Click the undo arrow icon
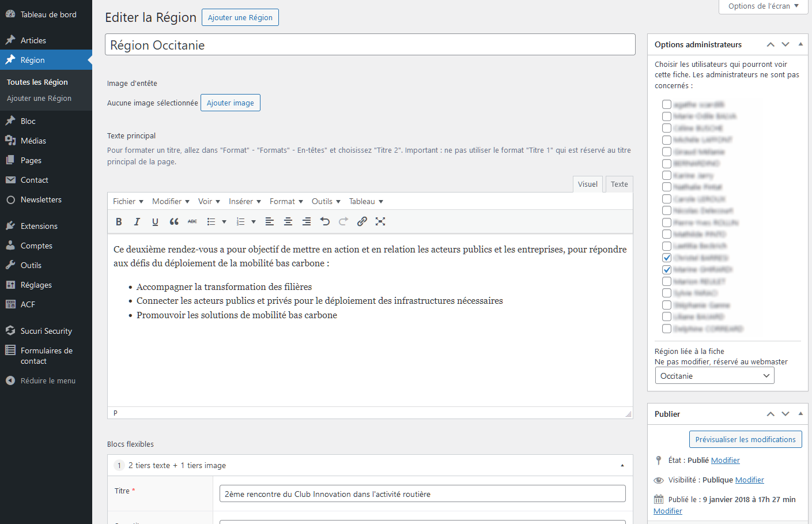 tap(325, 221)
